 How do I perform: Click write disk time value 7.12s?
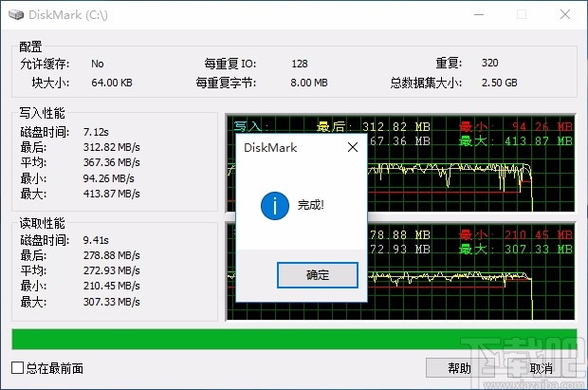pos(96,132)
